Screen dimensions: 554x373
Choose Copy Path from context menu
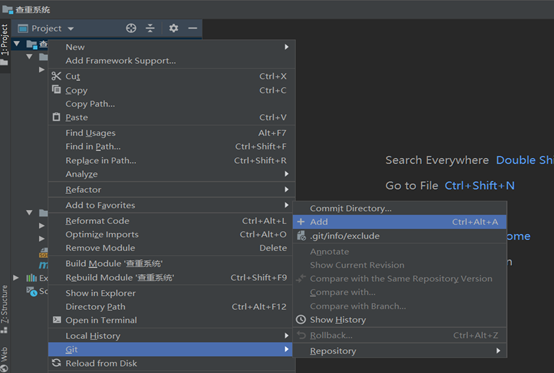[172, 104]
